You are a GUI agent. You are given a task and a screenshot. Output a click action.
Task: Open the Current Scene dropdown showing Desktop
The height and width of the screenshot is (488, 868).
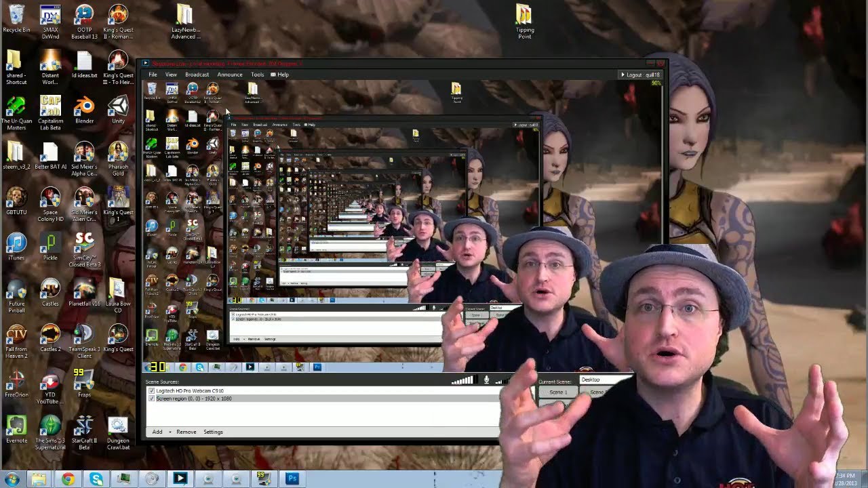(x=605, y=380)
